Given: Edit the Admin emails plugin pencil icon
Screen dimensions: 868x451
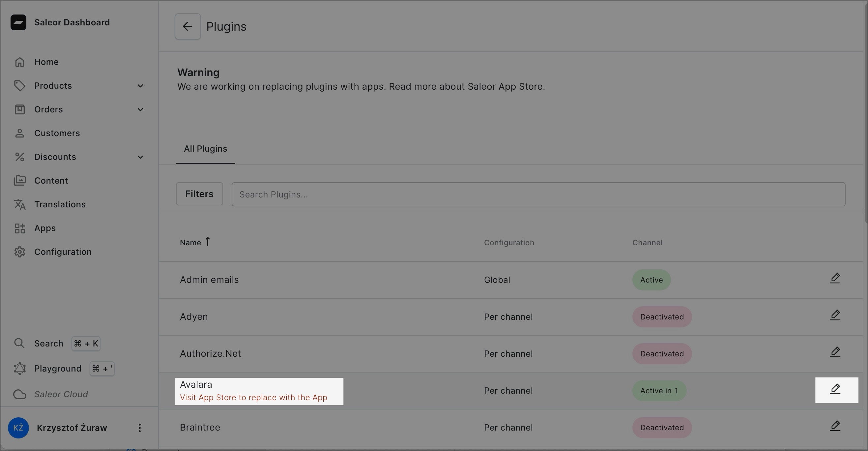Looking at the screenshot, I should pos(835,279).
